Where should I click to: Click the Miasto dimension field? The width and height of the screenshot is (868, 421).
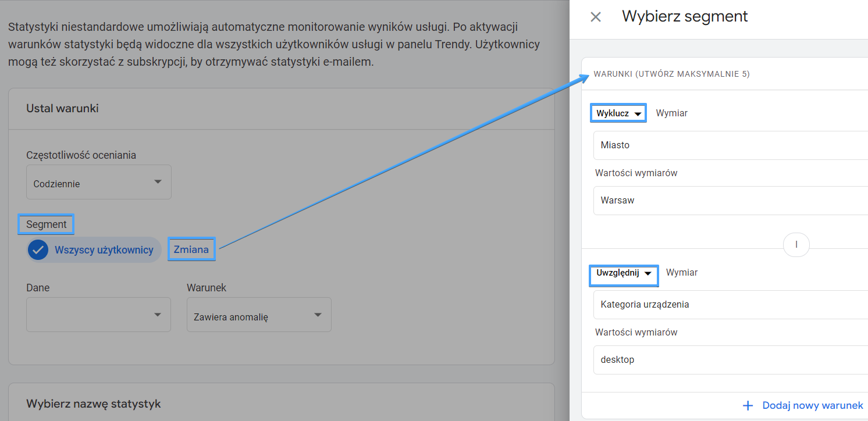tap(731, 145)
